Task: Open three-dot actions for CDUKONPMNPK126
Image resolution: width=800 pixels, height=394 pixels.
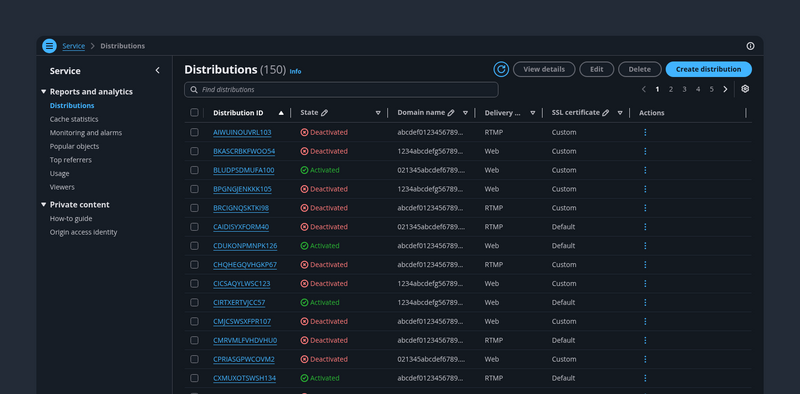Action: tap(645, 245)
